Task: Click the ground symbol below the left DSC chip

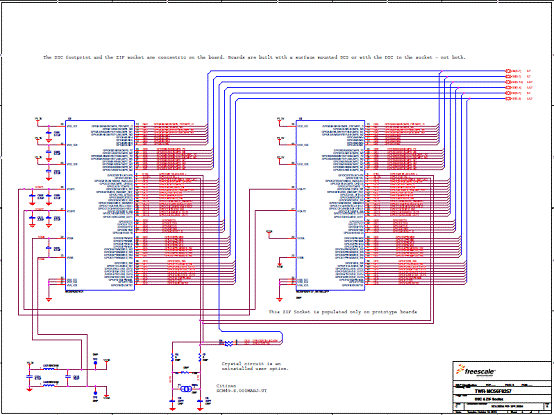Action: [49, 300]
